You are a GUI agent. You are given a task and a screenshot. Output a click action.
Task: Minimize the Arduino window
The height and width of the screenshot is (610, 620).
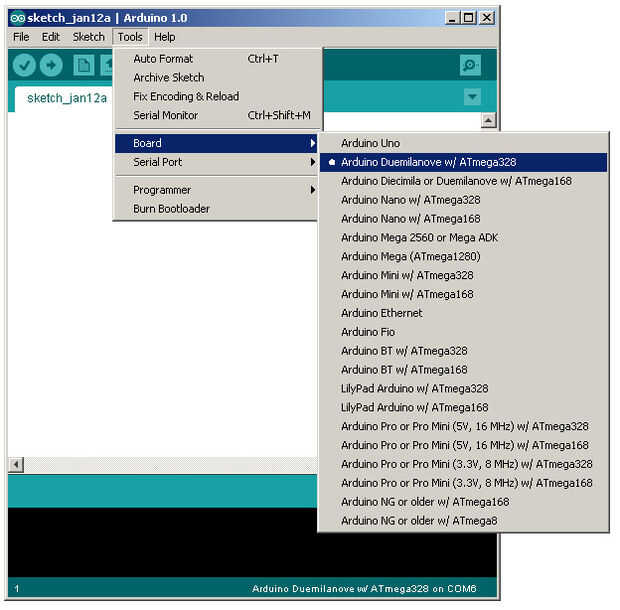tap(452, 18)
